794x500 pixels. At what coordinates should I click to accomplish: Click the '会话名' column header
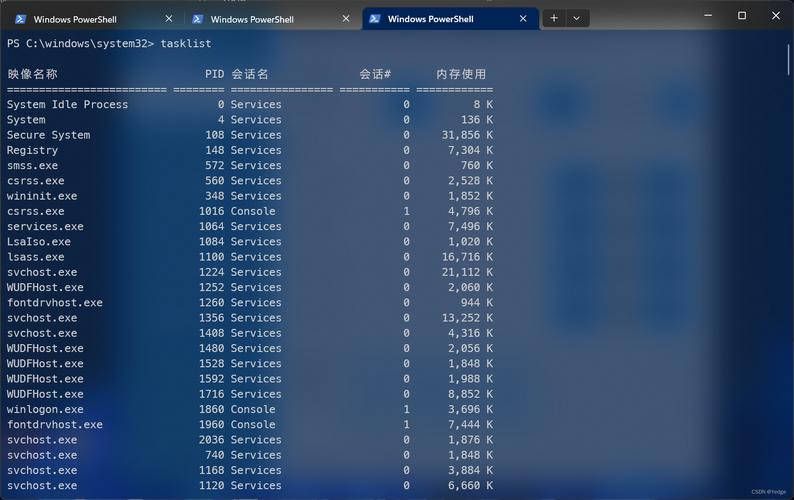point(250,74)
